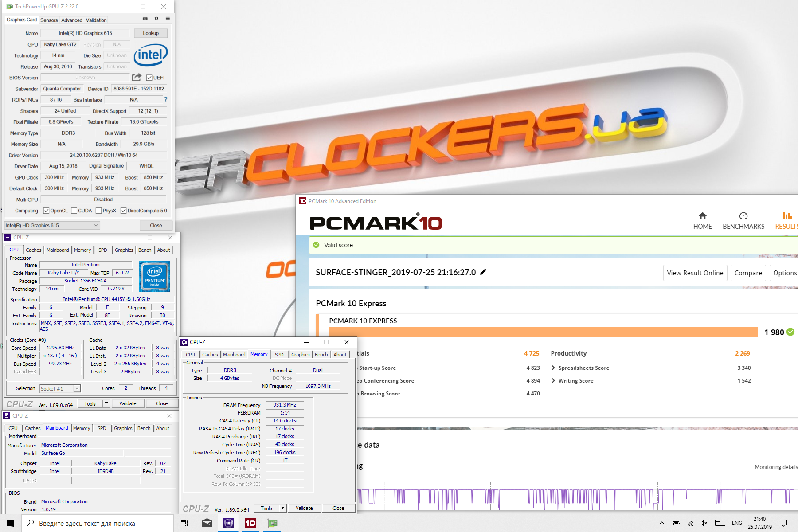The image size is (798, 532).
Task: Open PCMark 10 BENCHMARKS section
Action: click(x=743, y=220)
